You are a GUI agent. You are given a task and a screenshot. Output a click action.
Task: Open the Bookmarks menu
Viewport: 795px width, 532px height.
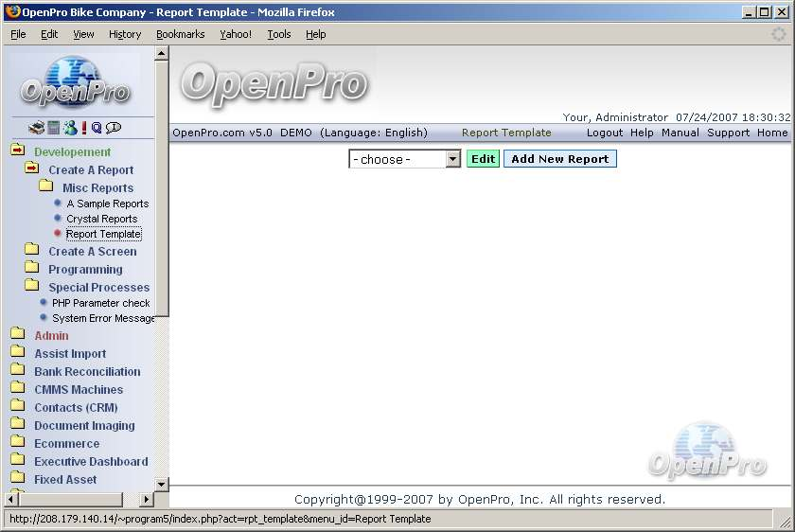point(180,34)
